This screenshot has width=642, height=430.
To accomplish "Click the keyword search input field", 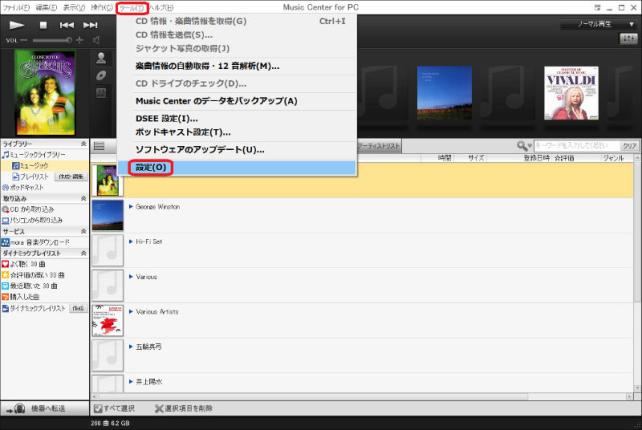I will point(577,146).
